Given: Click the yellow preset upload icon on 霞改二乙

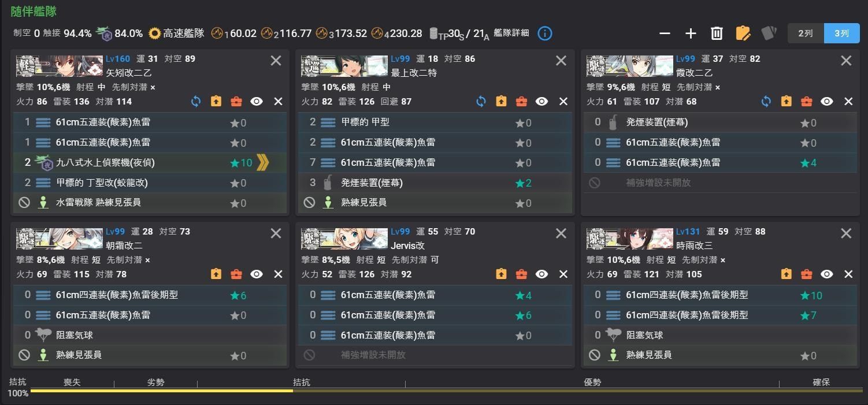Looking at the screenshot, I should pyautogui.click(x=786, y=101).
